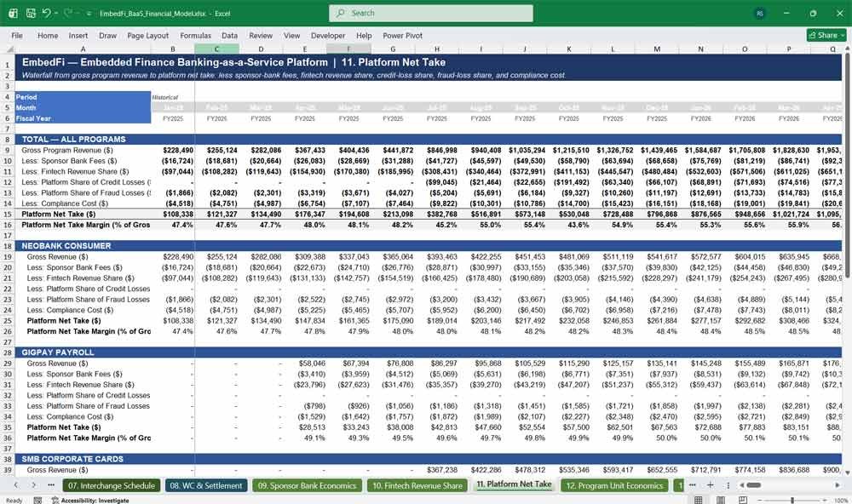
Task: Select the GIGPAY PAYROLL section header
Action: 58,352
